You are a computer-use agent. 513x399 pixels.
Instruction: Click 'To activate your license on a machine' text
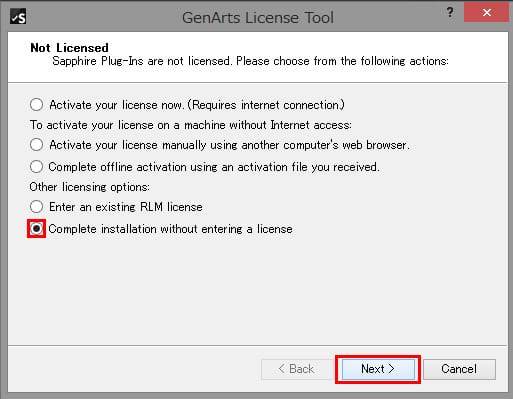click(x=191, y=125)
